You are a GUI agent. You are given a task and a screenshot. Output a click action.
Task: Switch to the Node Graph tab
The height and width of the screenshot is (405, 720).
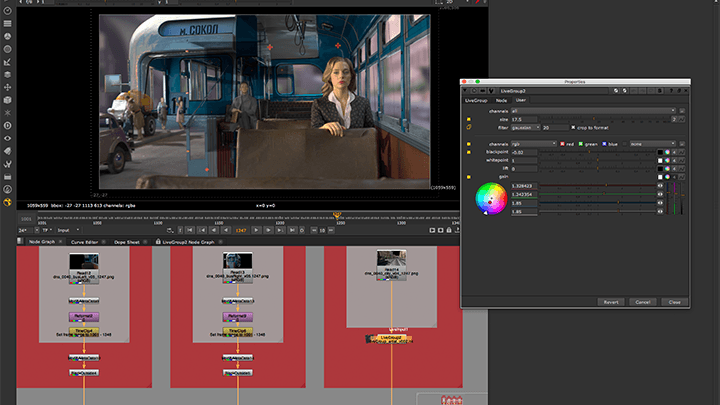point(42,242)
